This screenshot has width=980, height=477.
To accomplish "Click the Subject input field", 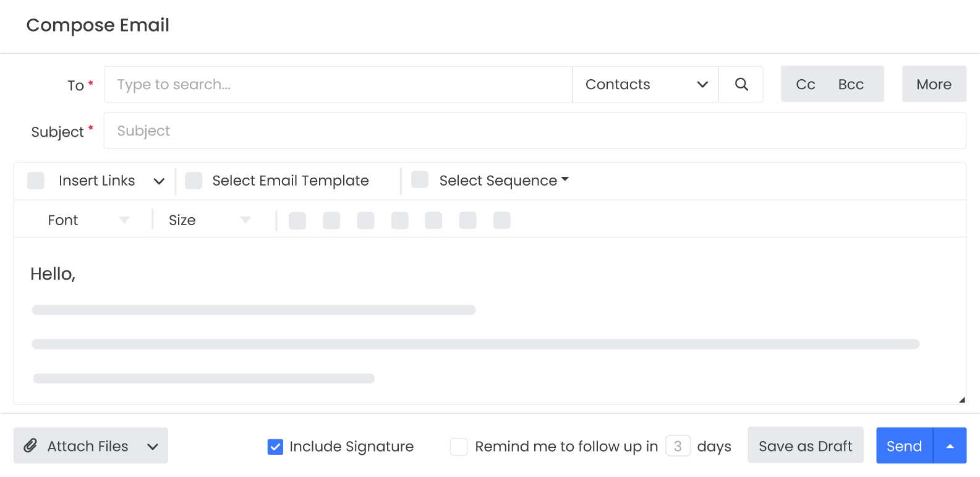I will click(534, 131).
